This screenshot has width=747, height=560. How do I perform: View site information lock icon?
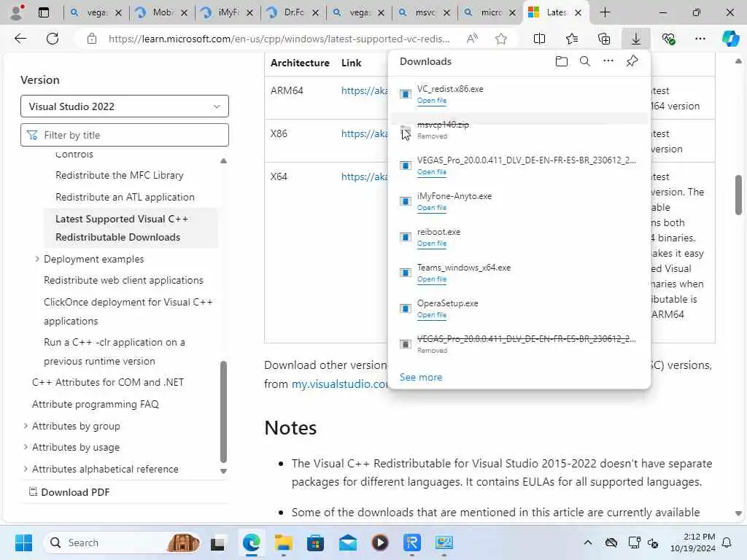tap(91, 39)
